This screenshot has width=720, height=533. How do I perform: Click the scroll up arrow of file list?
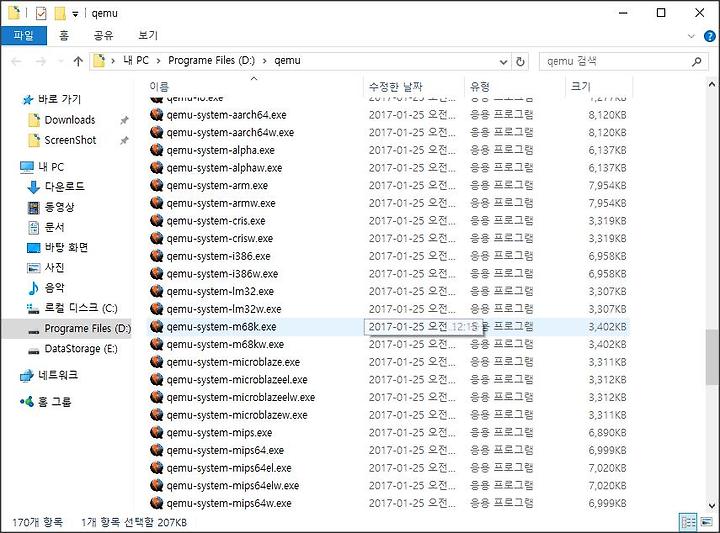[712, 84]
